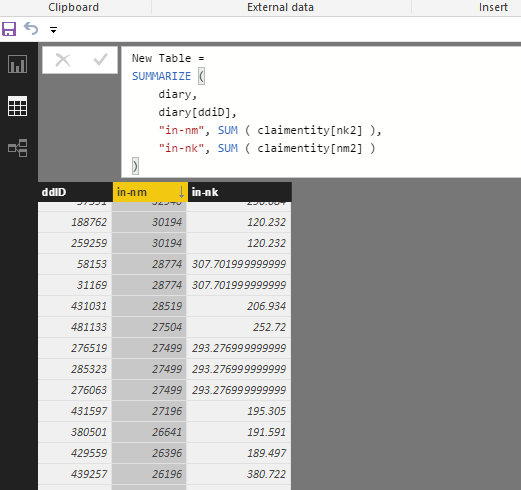Click the External data ribbon group label
The image size is (521, 490).
point(280,7)
